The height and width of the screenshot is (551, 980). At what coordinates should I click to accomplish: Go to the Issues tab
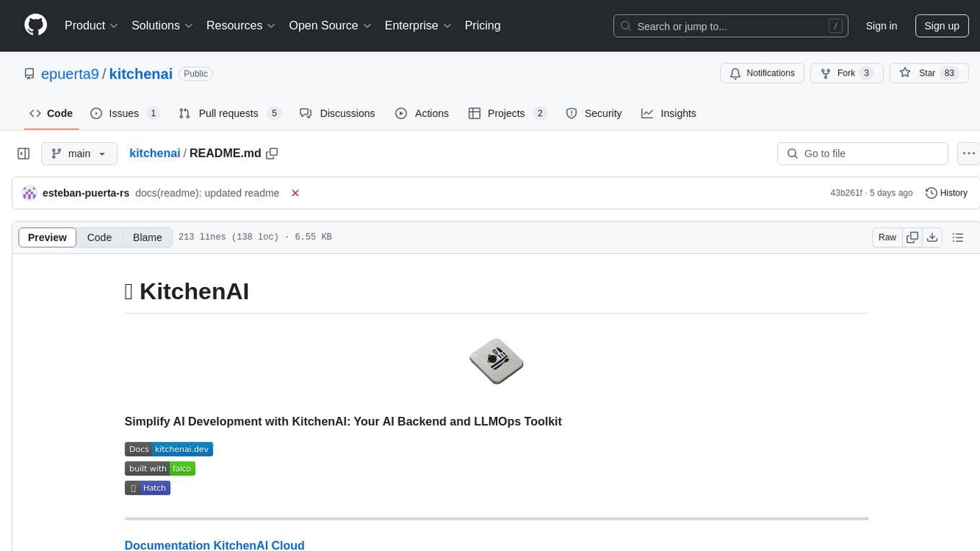125,113
